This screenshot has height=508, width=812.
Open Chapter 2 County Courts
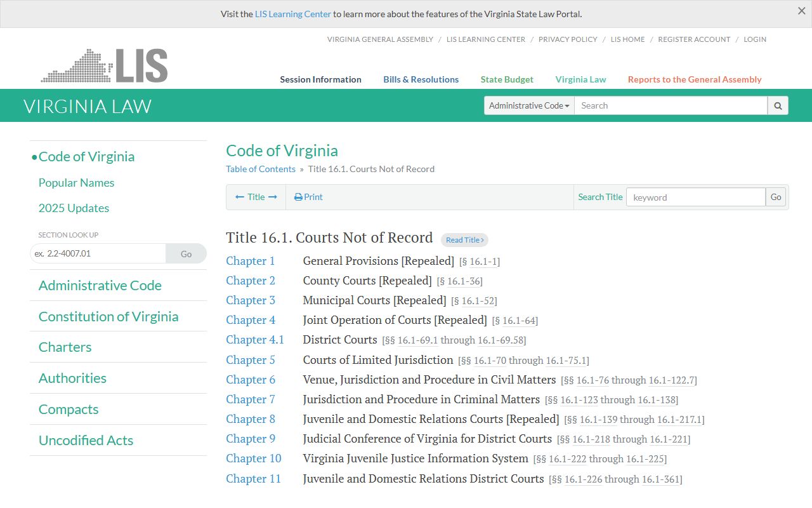pyautogui.click(x=251, y=281)
